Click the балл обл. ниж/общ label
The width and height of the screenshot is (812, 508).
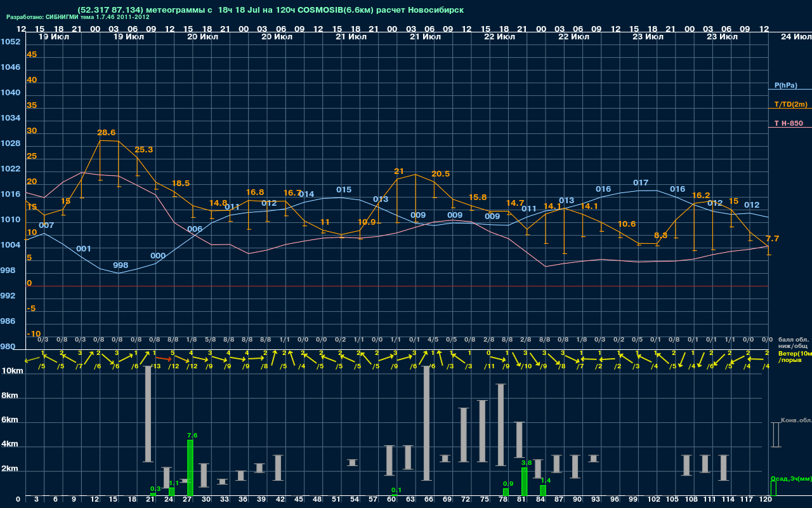pos(793,342)
